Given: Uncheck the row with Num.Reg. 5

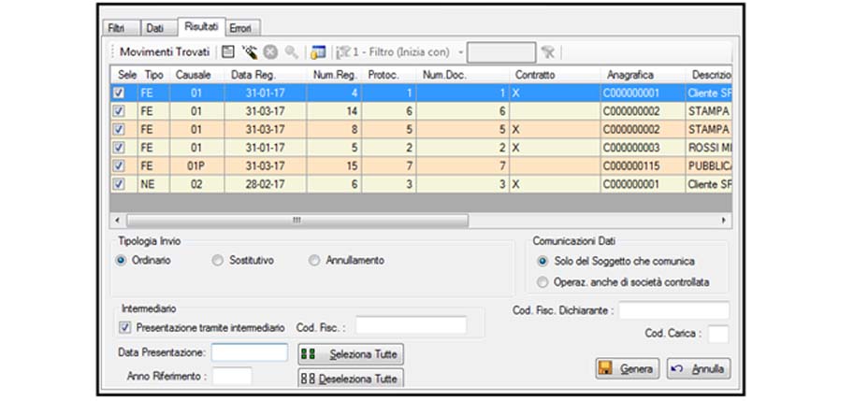Looking at the screenshot, I should (x=119, y=148).
